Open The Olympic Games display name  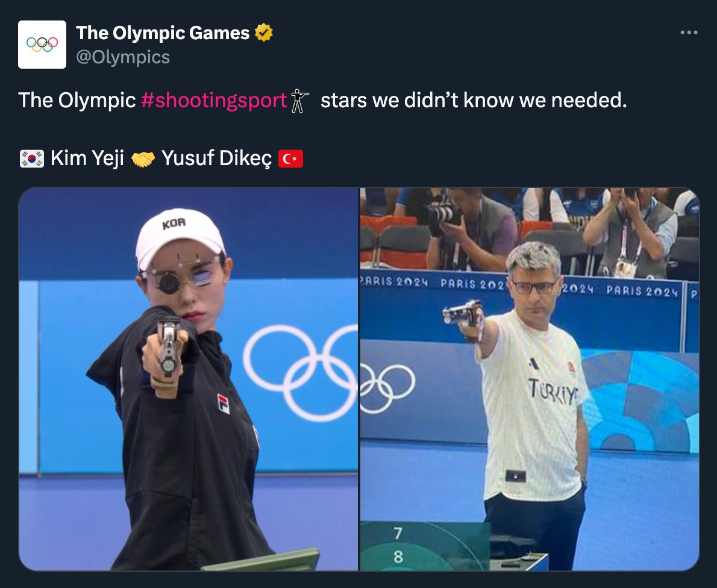pyautogui.click(x=163, y=33)
